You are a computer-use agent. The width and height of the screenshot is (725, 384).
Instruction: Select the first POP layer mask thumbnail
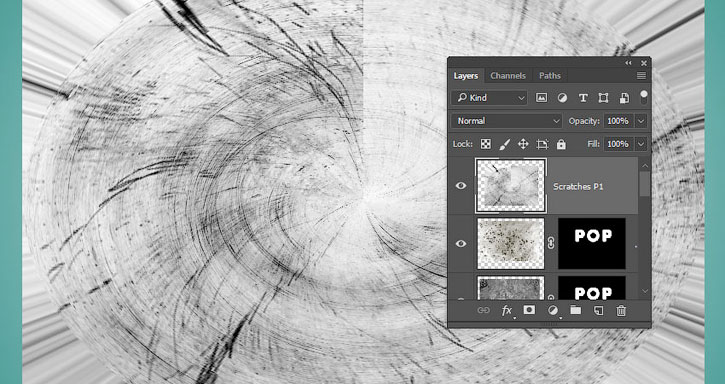click(x=592, y=243)
